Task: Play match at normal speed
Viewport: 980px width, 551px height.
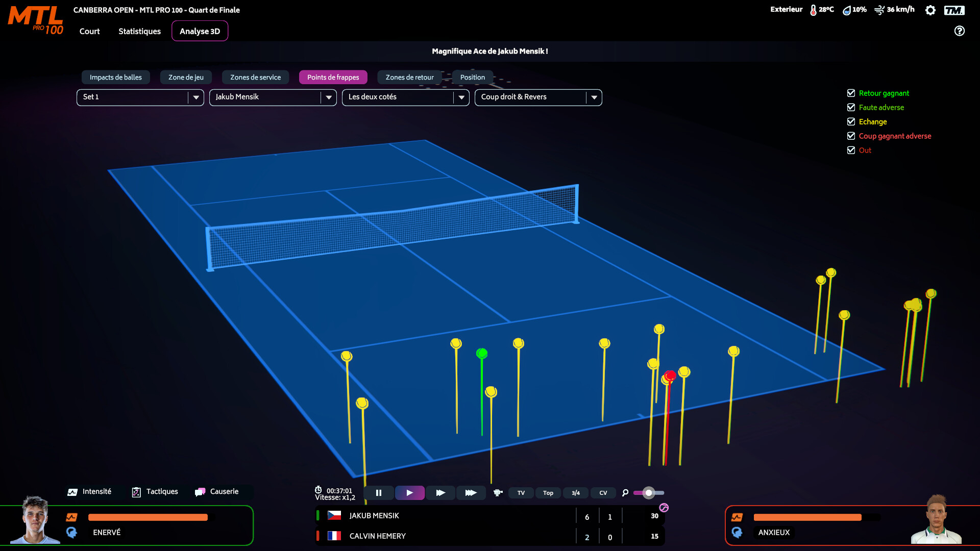Action: (x=409, y=493)
